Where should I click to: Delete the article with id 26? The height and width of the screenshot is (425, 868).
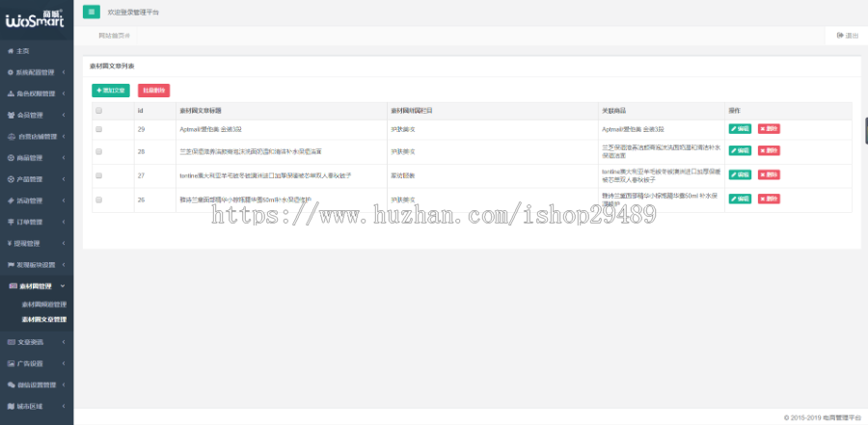pos(769,199)
